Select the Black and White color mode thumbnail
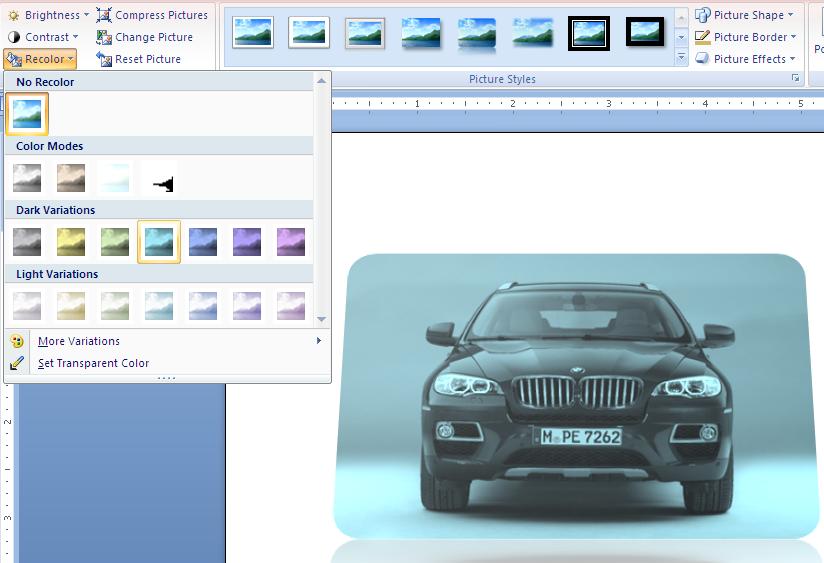824x563 pixels. (x=159, y=178)
